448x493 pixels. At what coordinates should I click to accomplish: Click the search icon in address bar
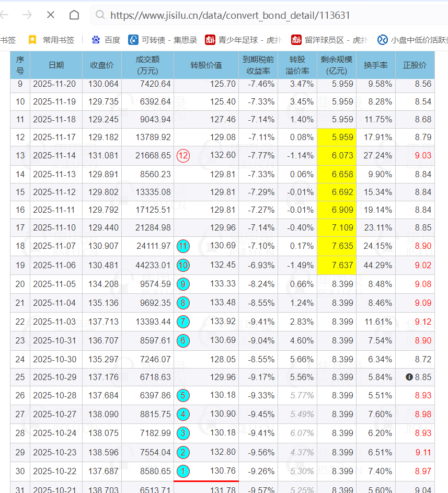(100, 16)
